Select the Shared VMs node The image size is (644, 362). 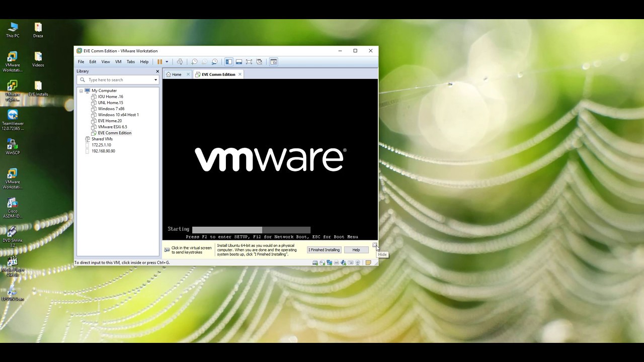(102, 139)
